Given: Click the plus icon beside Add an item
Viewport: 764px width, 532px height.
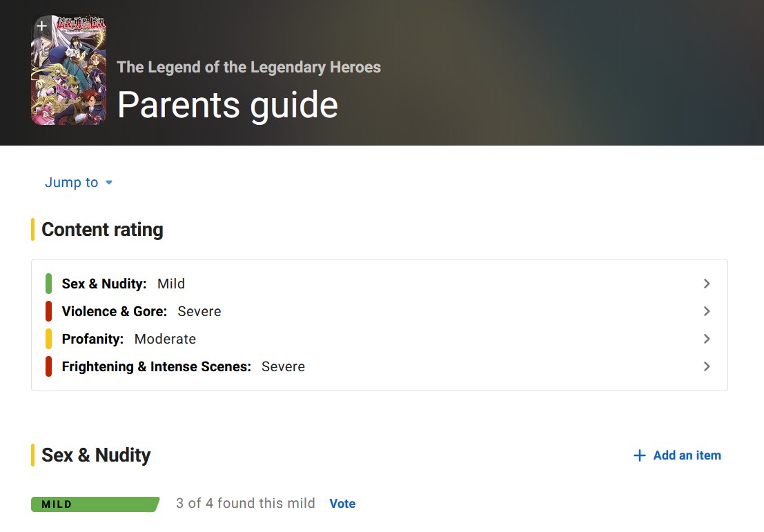Looking at the screenshot, I should (x=639, y=455).
